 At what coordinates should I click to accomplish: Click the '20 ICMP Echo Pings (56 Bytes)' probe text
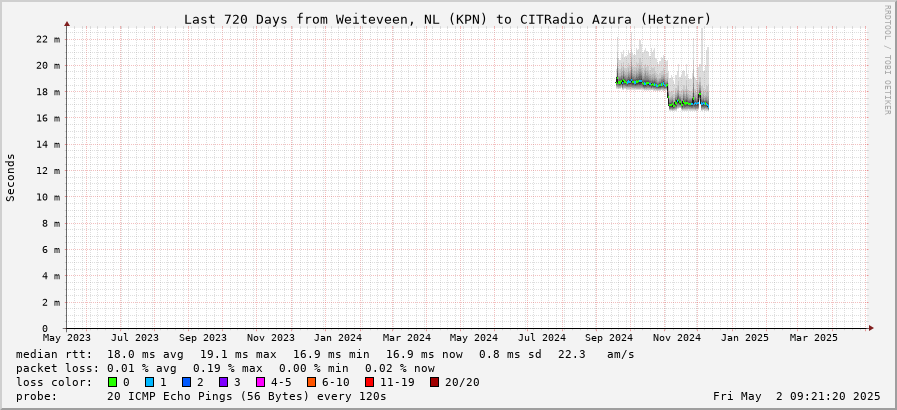point(210,396)
